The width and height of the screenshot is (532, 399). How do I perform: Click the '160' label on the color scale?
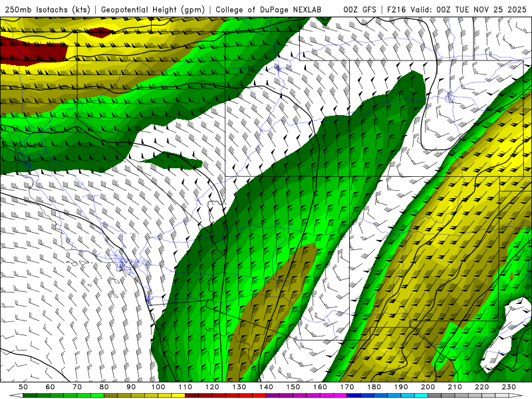(320, 387)
